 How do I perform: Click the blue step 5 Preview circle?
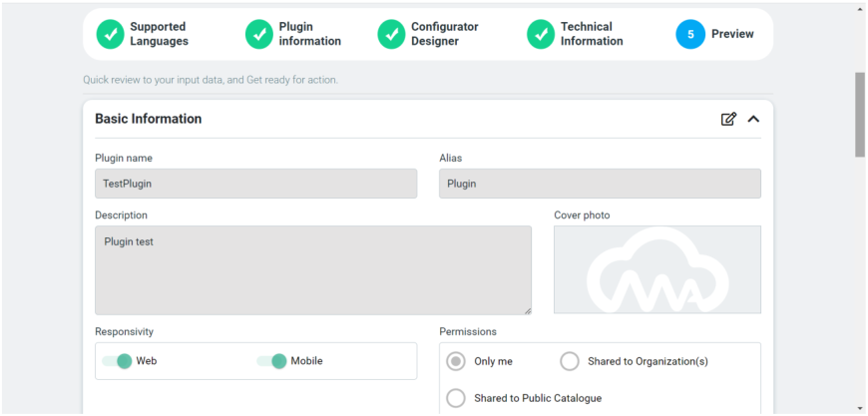690,34
